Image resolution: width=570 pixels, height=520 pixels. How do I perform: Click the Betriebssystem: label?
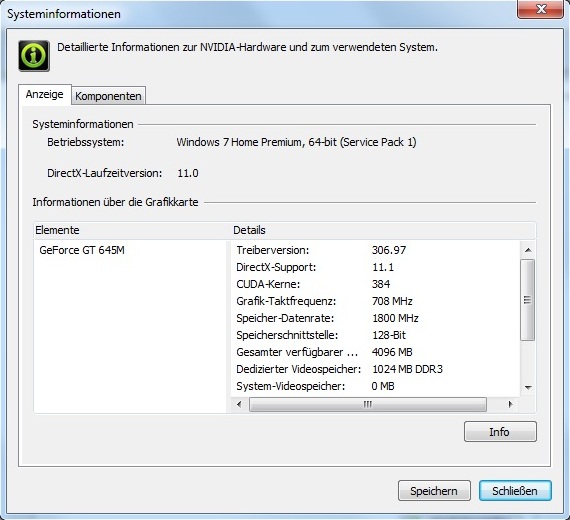click(x=86, y=142)
